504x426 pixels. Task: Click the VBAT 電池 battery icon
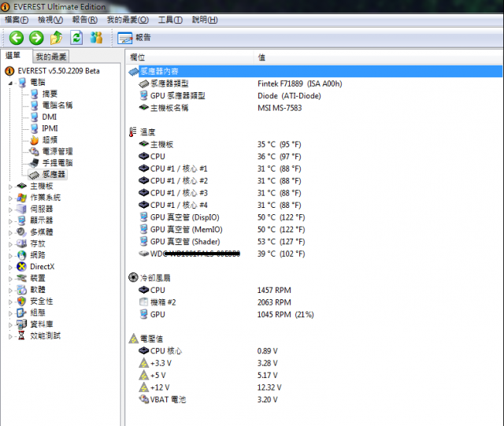click(143, 399)
